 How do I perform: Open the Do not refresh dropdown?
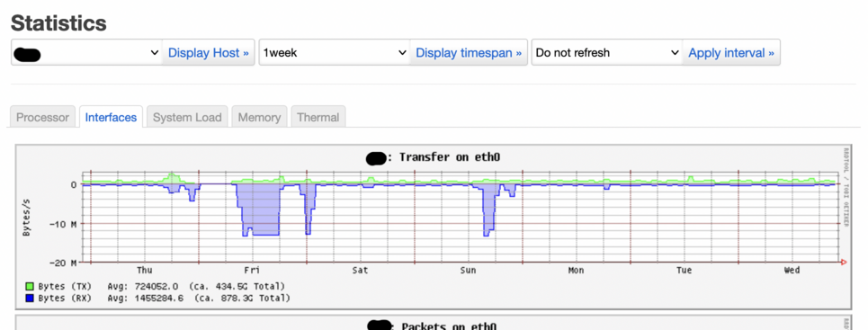[x=607, y=52]
